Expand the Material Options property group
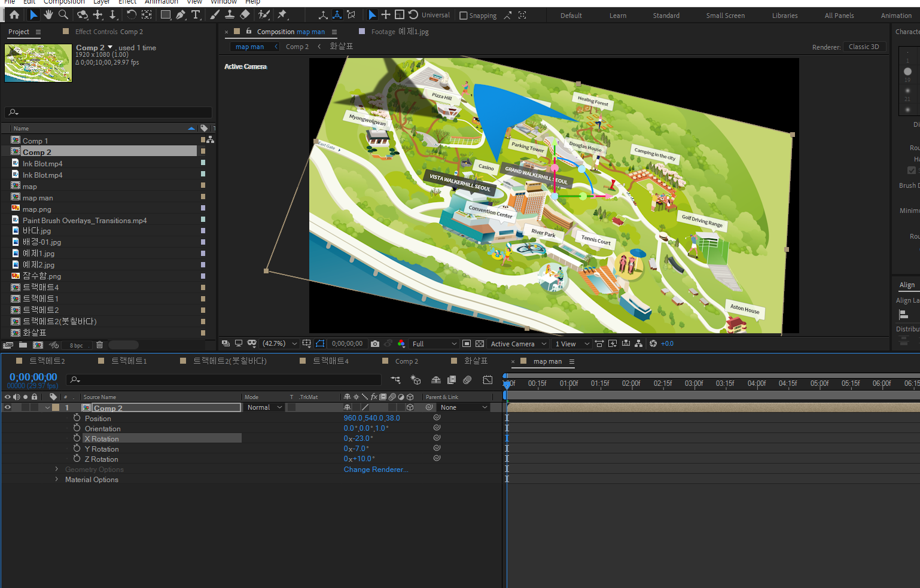Image resolution: width=920 pixels, height=588 pixels. (x=57, y=480)
